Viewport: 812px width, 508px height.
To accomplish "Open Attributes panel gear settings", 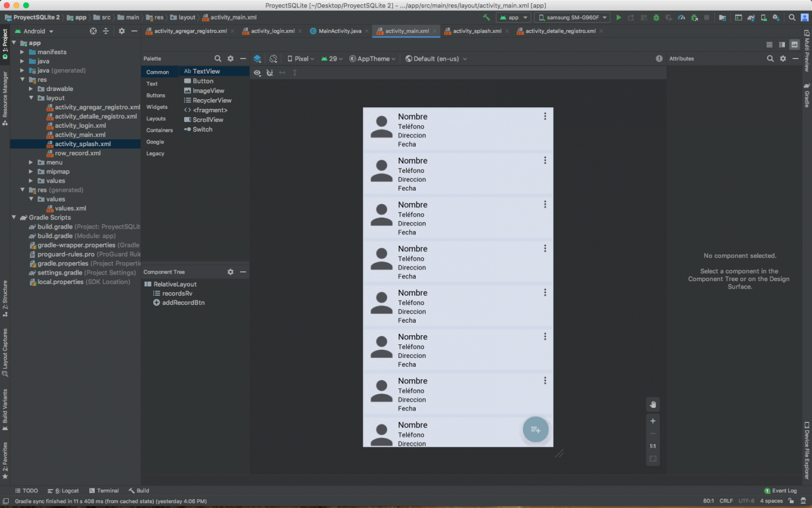I will tap(783, 58).
